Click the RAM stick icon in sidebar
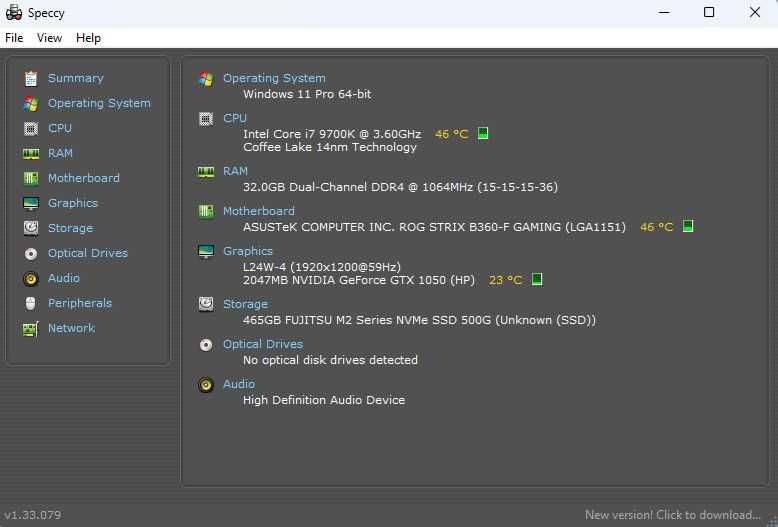This screenshot has height=527, width=778. click(x=31, y=153)
